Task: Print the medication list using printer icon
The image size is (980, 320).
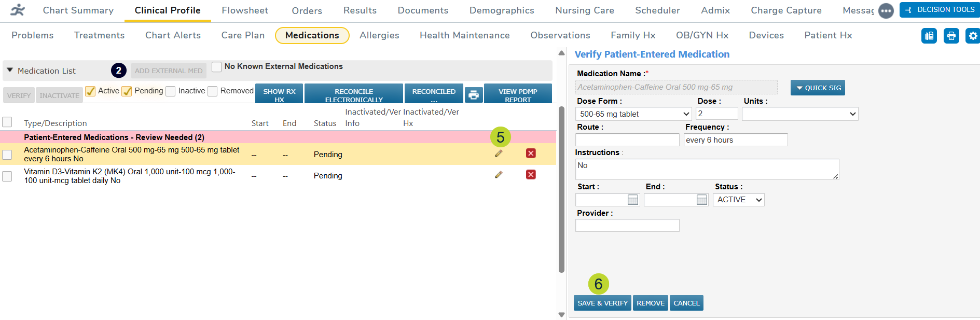Action: [473, 95]
